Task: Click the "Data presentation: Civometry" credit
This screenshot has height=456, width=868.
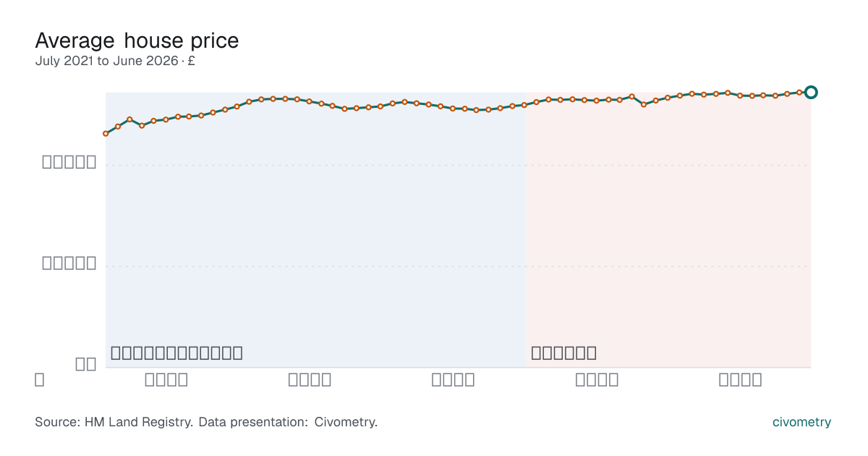Action: pyautogui.click(x=288, y=422)
